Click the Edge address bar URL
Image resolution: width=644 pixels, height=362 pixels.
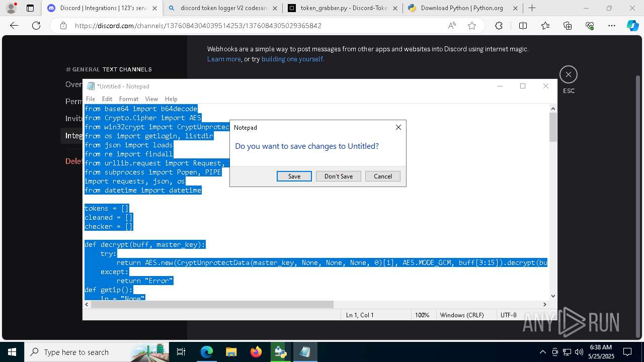tap(198, 26)
